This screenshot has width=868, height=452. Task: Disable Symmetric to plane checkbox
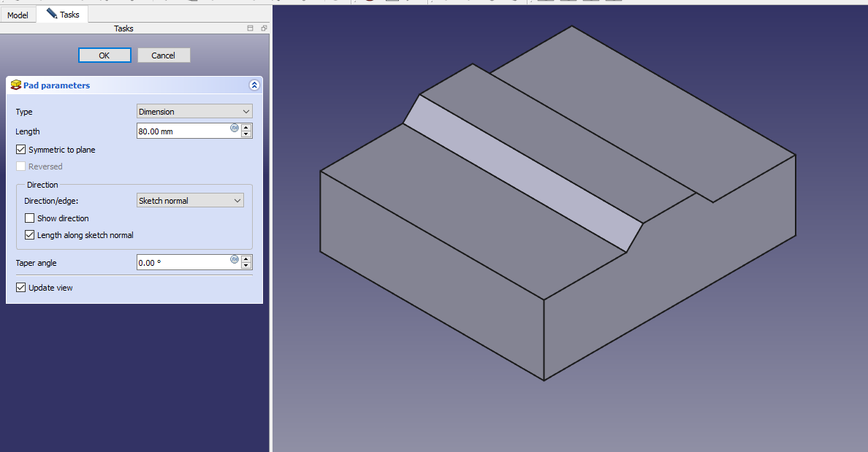coord(21,150)
